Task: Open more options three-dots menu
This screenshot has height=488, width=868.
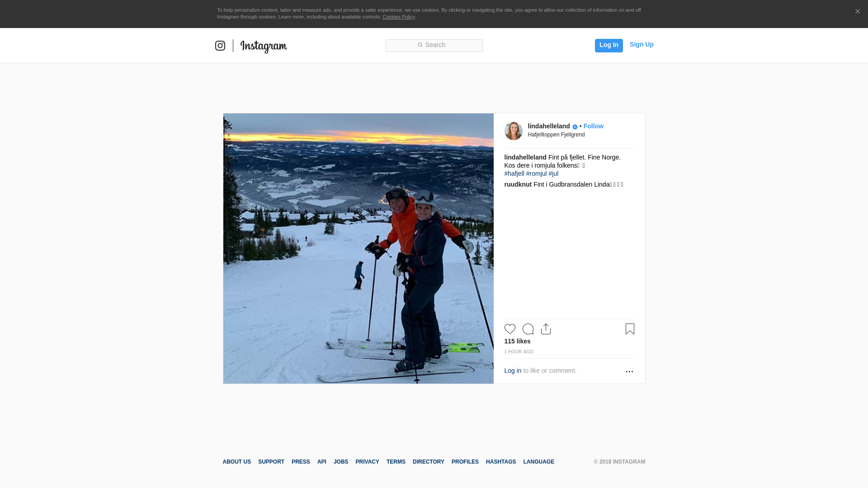Action: coord(629,371)
